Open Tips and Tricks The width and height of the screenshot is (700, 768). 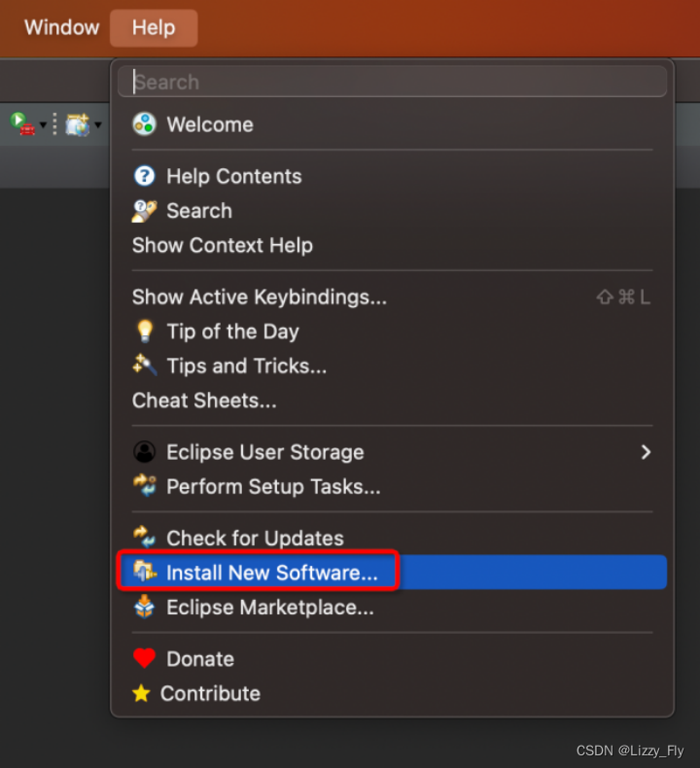[x=392, y=367]
